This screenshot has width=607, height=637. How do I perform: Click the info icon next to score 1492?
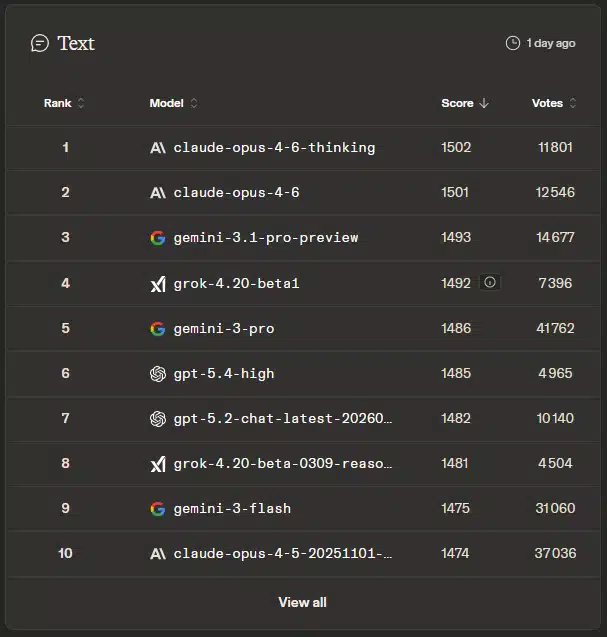pos(490,283)
